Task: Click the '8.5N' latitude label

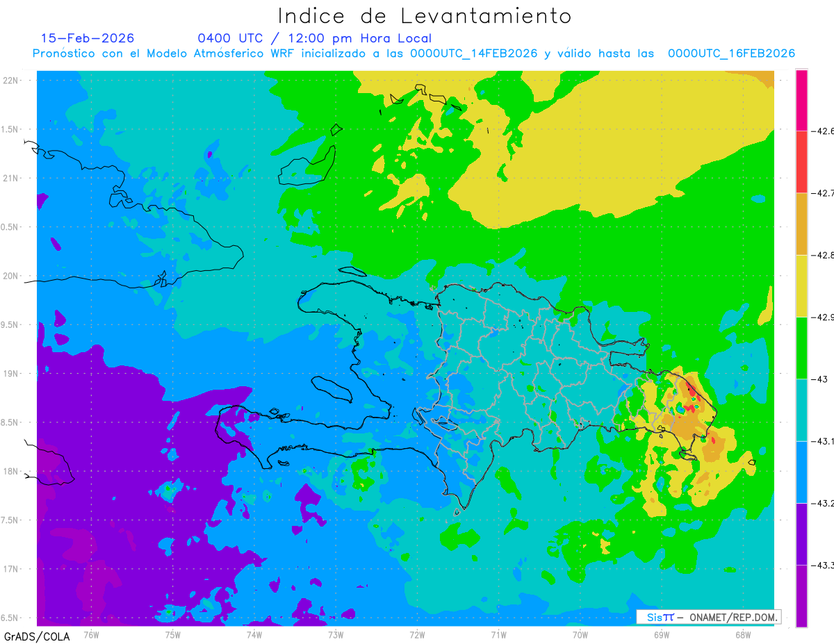Action: coord(10,423)
